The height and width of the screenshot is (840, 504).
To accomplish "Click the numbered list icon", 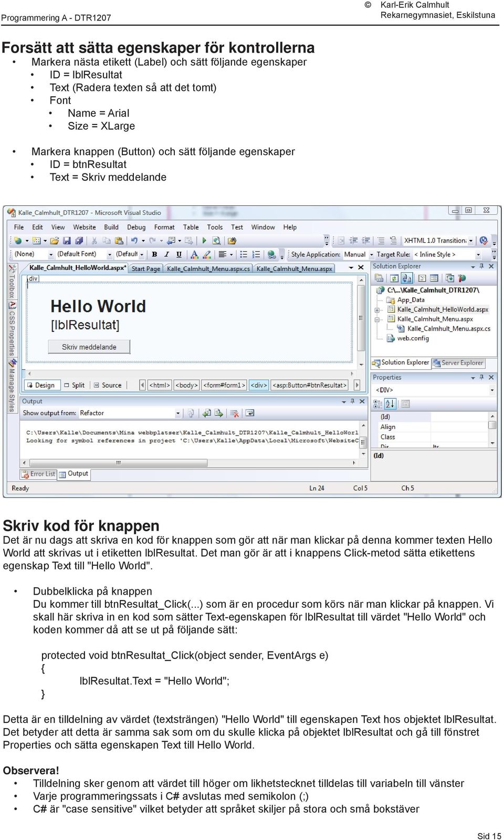I will 256,254.
